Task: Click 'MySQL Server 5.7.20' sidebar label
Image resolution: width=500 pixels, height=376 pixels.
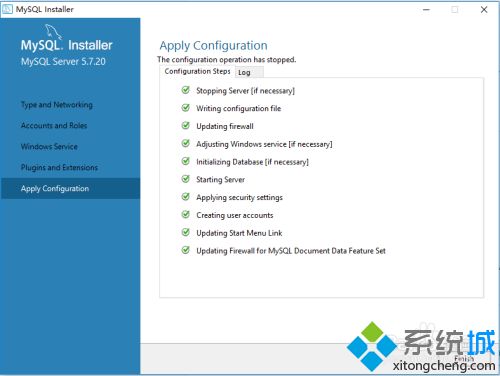Action: click(x=63, y=62)
